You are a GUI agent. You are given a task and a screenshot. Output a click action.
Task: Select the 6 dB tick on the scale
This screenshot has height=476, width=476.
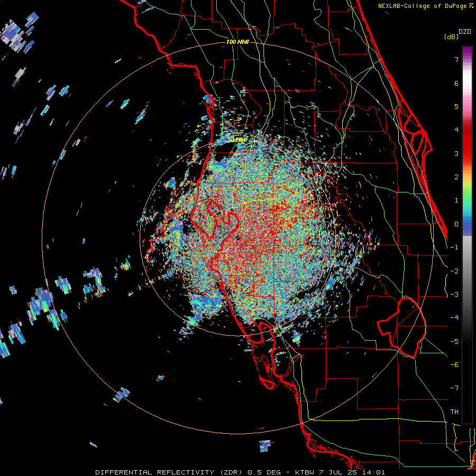pos(456,83)
